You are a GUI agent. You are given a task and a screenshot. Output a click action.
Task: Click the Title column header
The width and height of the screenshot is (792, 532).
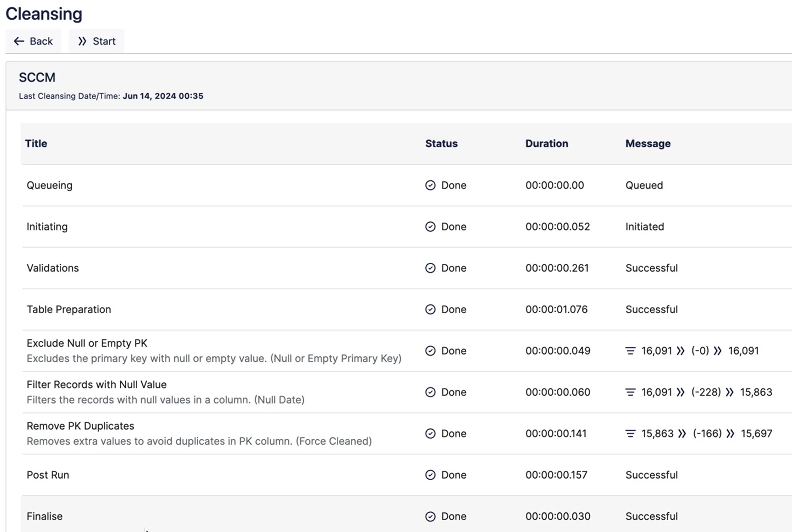tap(36, 144)
